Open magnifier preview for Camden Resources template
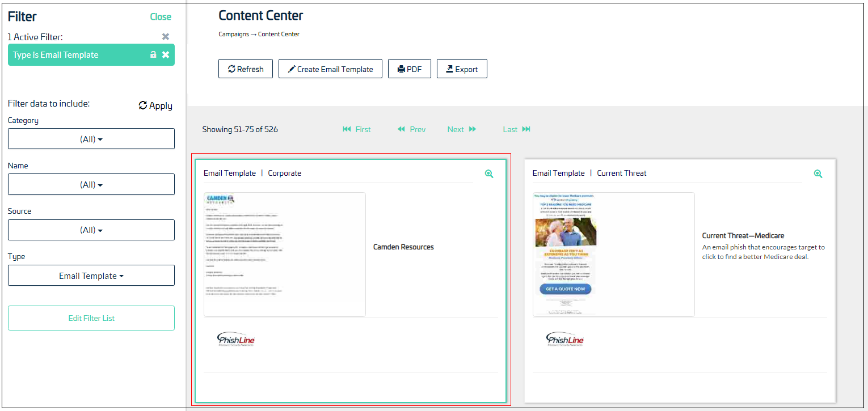The height and width of the screenshot is (411, 868). click(x=489, y=173)
